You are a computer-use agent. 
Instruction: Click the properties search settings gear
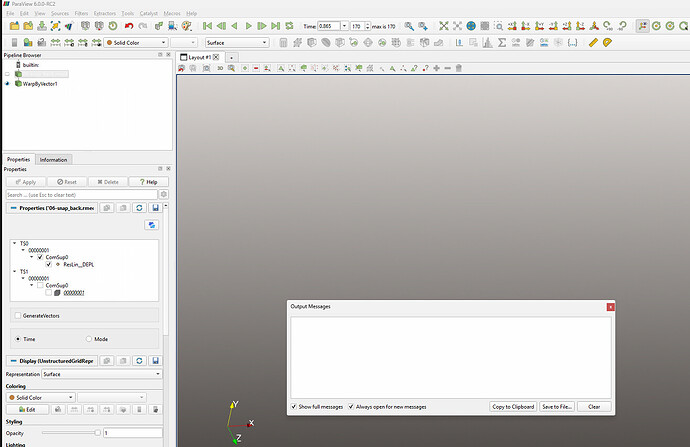point(164,194)
